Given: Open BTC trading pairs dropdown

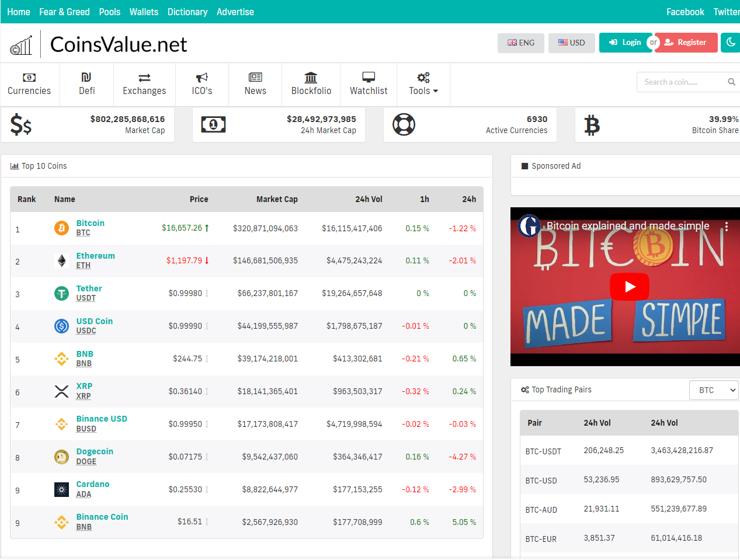Looking at the screenshot, I should click(x=714, y=390).
